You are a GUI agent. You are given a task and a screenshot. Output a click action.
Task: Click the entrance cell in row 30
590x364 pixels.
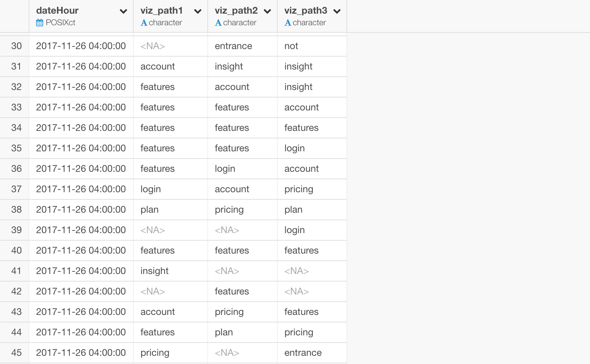pyautogui.click(x=233, y=46)
